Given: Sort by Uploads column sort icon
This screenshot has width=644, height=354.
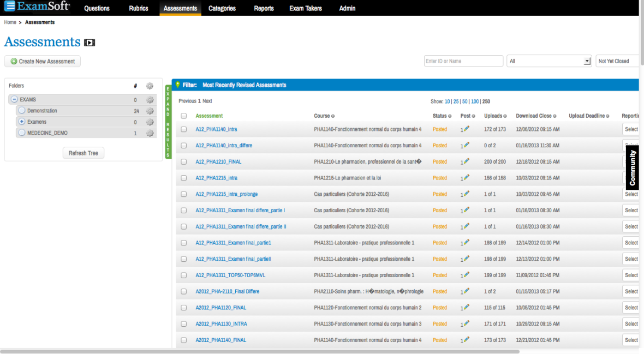Looking at the screenshot, I should [505, 116].
